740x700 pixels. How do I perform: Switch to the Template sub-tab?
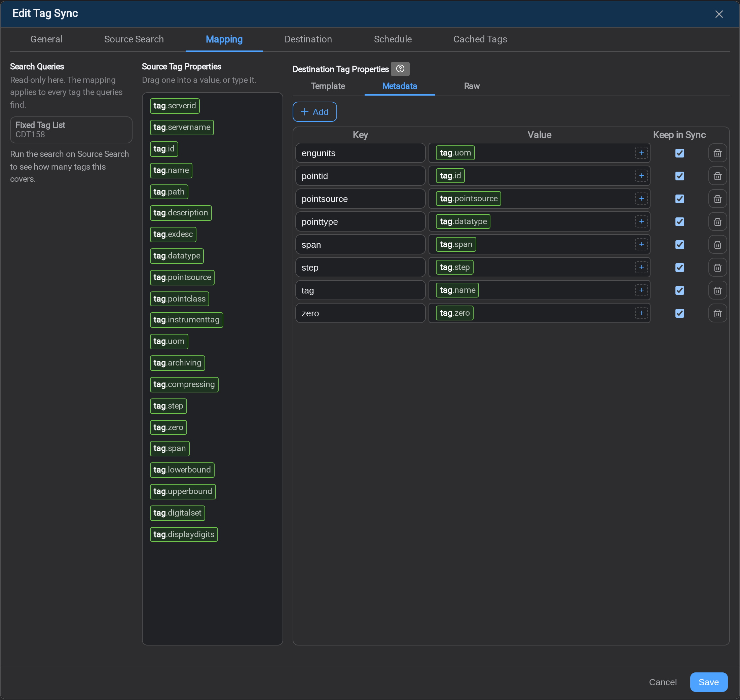tap(328, 86)
